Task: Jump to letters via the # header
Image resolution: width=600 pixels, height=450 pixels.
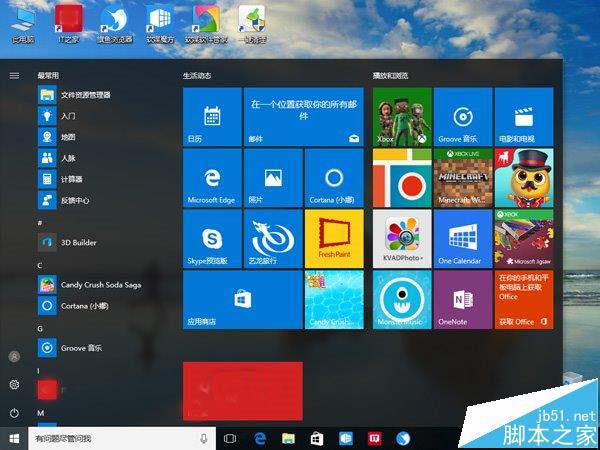Action: pyautogui.click(x=40, y=223)
